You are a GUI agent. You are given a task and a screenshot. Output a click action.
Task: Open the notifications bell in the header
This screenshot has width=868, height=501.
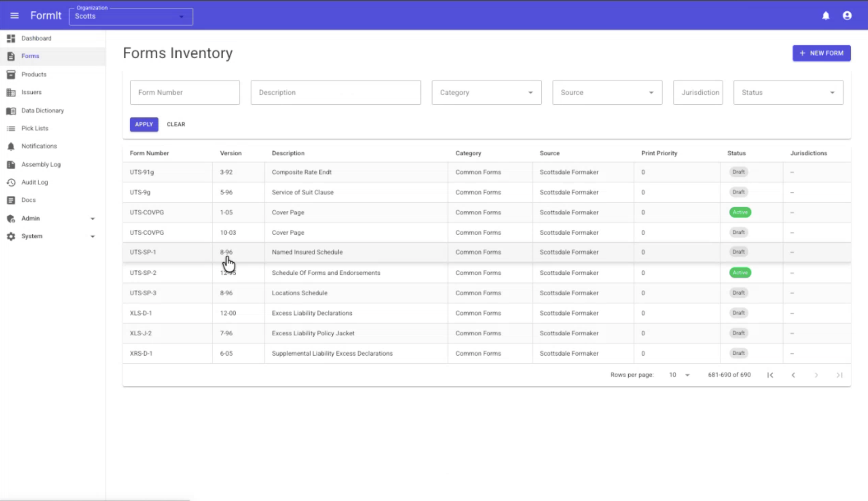pyautogui.click(x=825, y=16)
